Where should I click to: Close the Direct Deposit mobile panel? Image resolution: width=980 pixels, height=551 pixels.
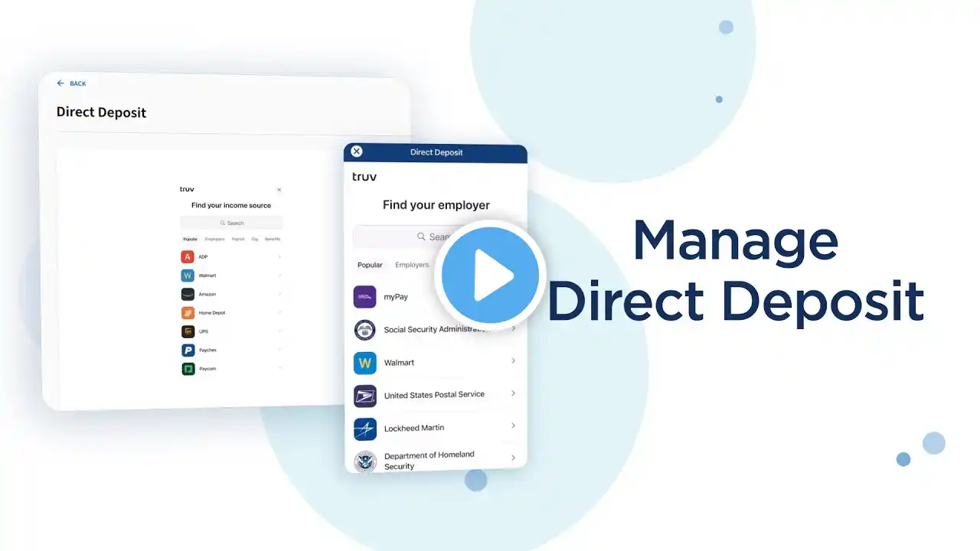(x=356, y=152)
